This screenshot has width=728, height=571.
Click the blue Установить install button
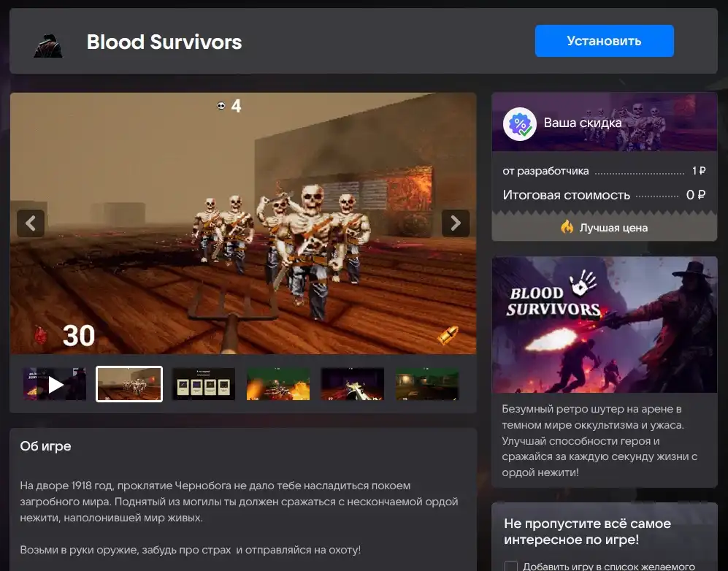(x=604, y=41)
